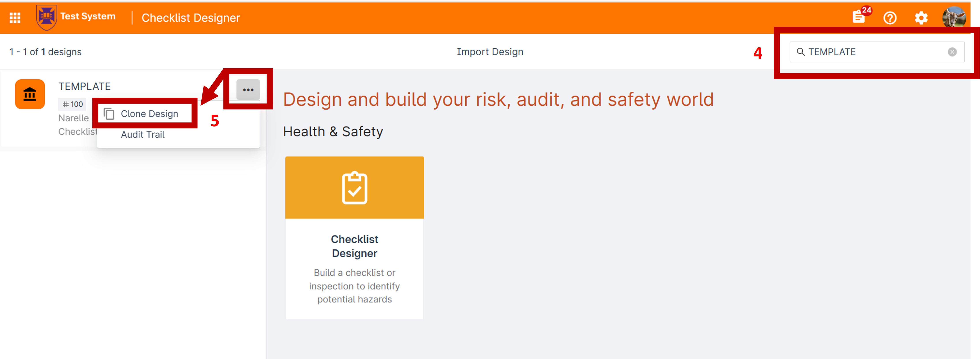Select Clone Design from the menu
This screenshot has width=980, height=359.
coord(149,114)
